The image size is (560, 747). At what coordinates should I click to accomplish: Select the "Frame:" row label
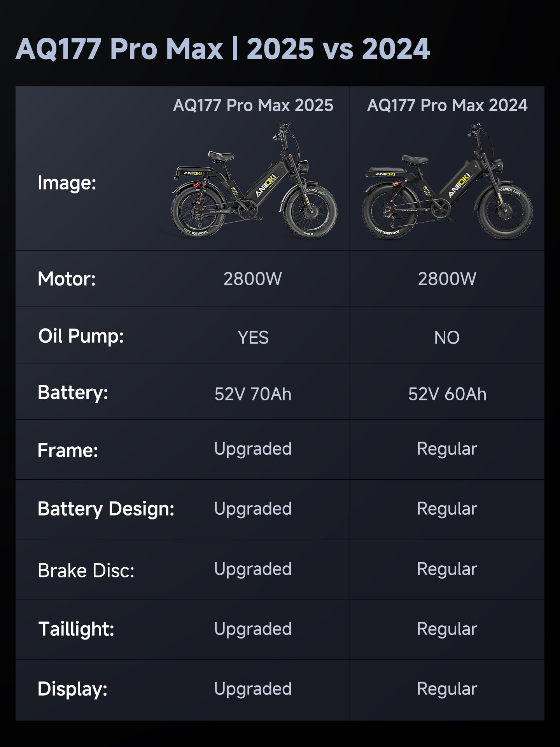tap(68, 451)
